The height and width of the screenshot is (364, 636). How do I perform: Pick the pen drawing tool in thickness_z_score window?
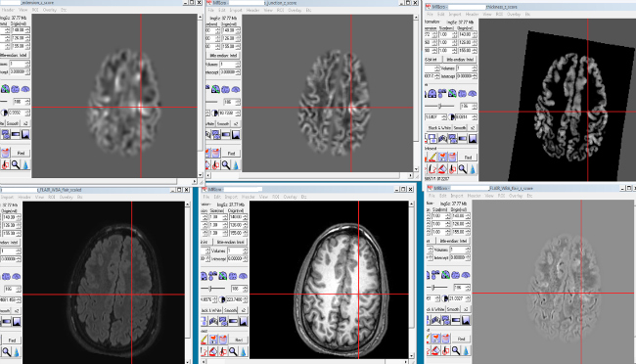(x=432, y=157)
